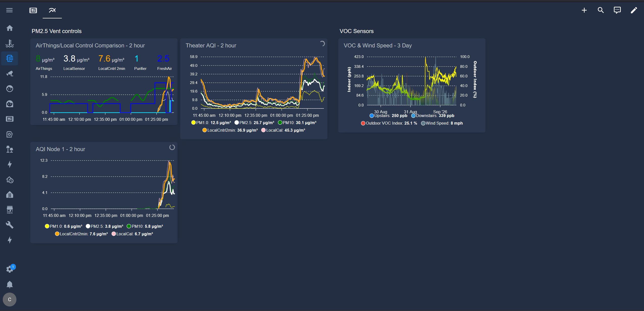Open the hamburger sidebar menu
Viewport: 644px width, 311px height.
pos(10,10)
